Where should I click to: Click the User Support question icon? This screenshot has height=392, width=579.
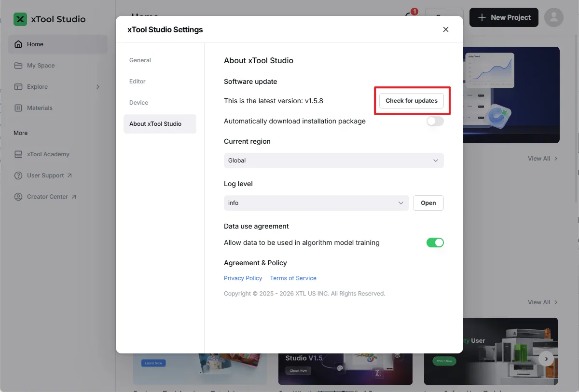(x=18, y=176)
